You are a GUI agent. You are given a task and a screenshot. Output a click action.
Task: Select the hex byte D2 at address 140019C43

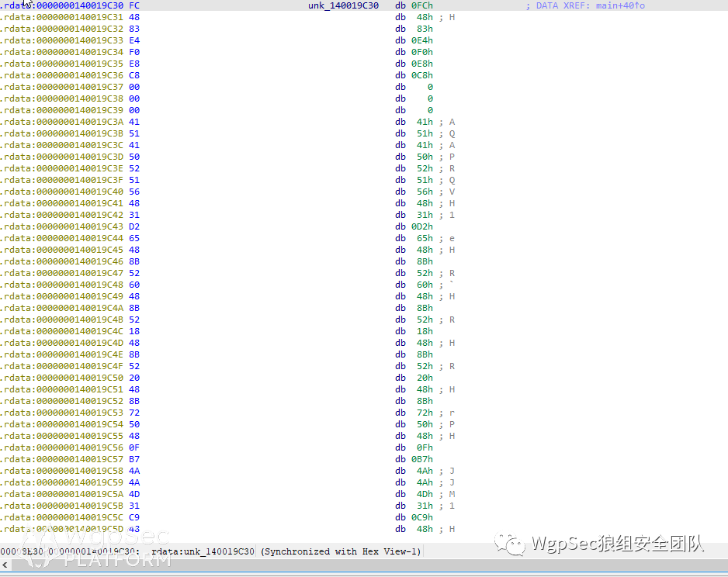click(134, 226)
